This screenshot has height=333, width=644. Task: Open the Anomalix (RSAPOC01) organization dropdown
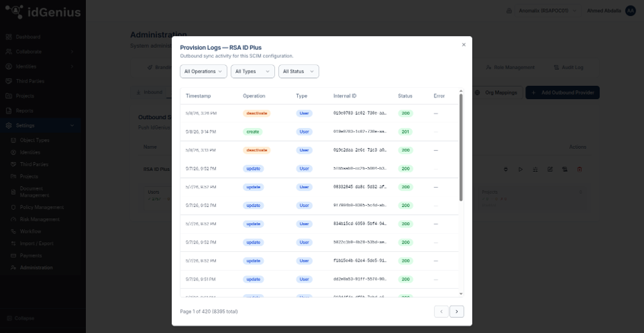coord(547,10)
